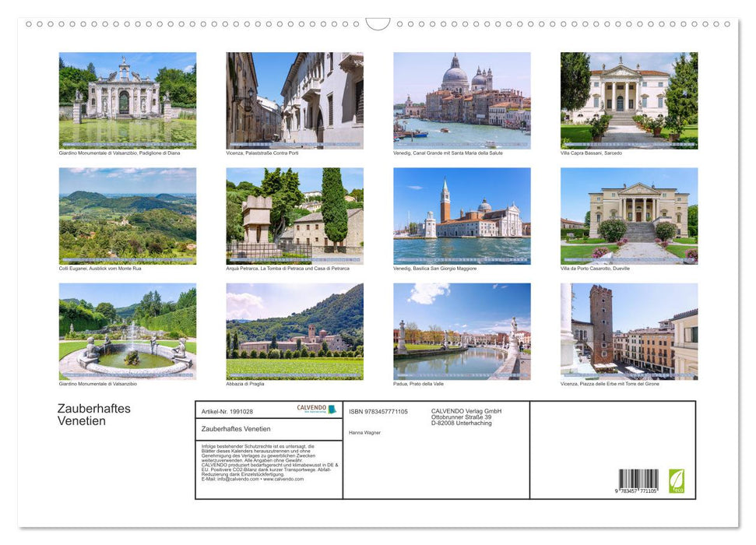The height and width of the screenshot is (545, 756).
Task: Select the green eco leaf icon
Action: point(677,480)
